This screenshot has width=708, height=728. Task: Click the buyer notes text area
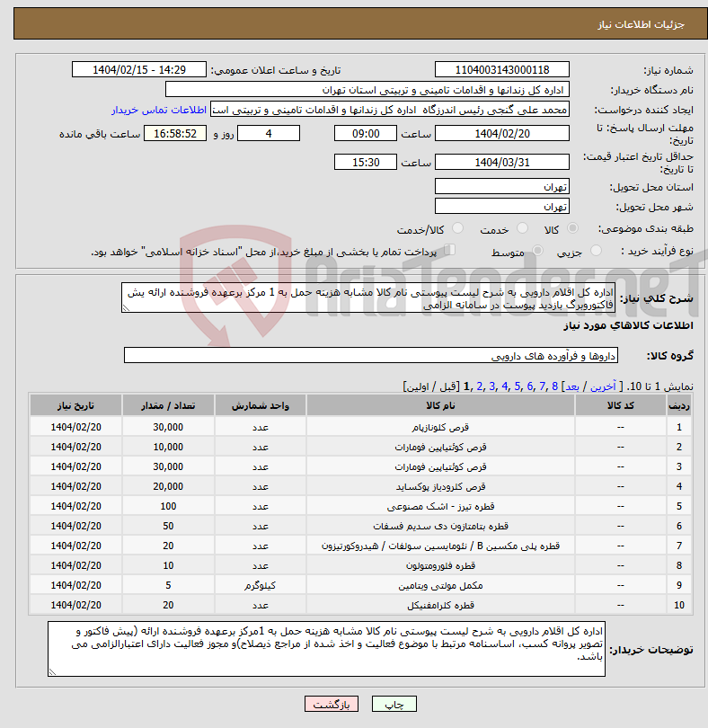click(326, 649)
